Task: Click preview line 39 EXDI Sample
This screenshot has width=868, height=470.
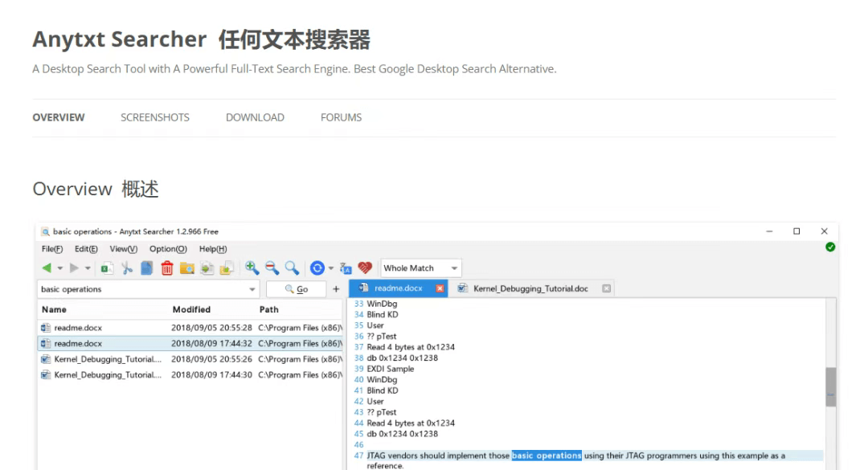Action: click(391, 369)
